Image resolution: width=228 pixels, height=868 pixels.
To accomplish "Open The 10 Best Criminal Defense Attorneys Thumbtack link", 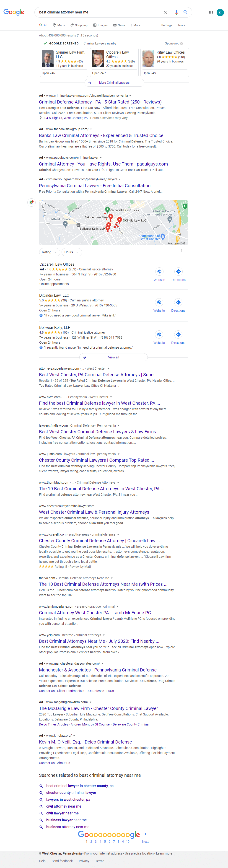I will click(x=101, y=489).
